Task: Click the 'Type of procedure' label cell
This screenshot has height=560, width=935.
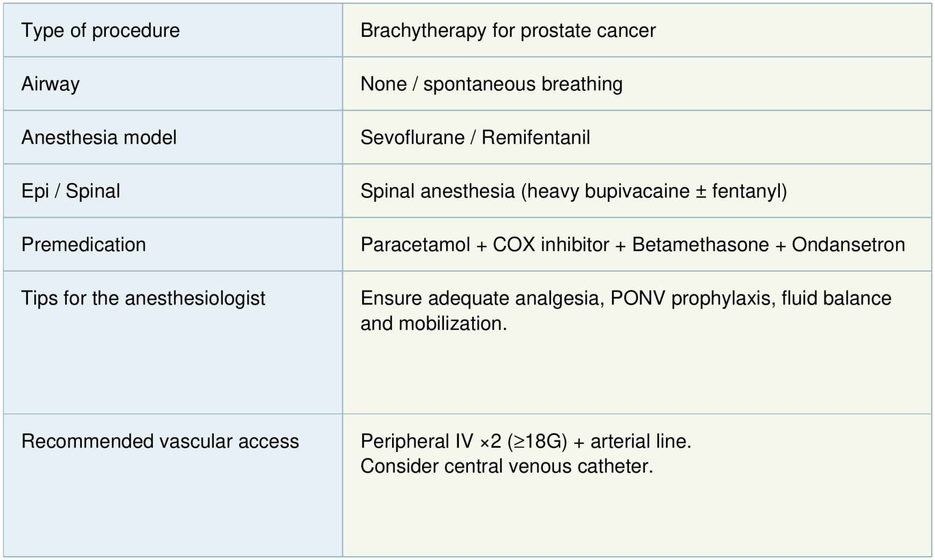Action: click(101, 30)
